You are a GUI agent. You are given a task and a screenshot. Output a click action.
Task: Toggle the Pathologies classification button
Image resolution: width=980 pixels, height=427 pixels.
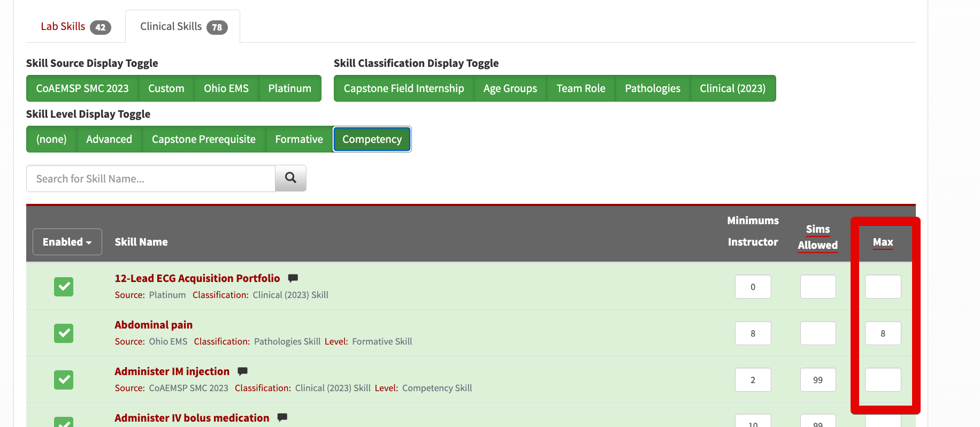(653, 88)
